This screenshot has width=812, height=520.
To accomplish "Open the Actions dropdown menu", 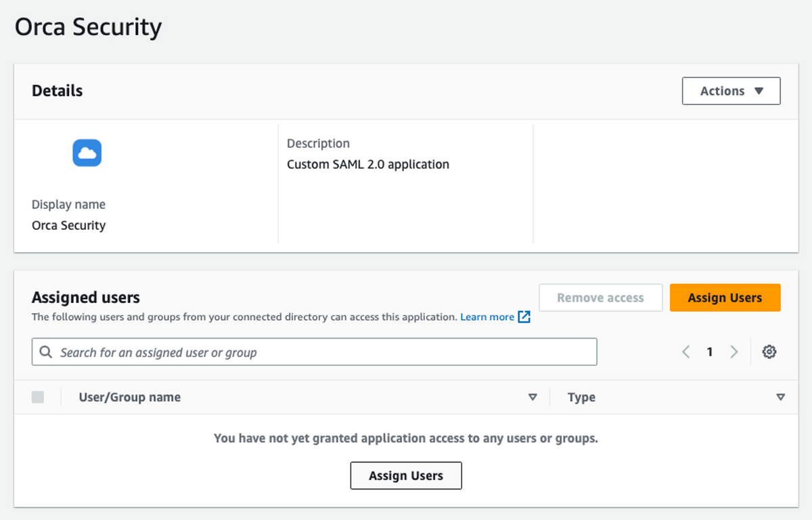I will tap(731, 91).
